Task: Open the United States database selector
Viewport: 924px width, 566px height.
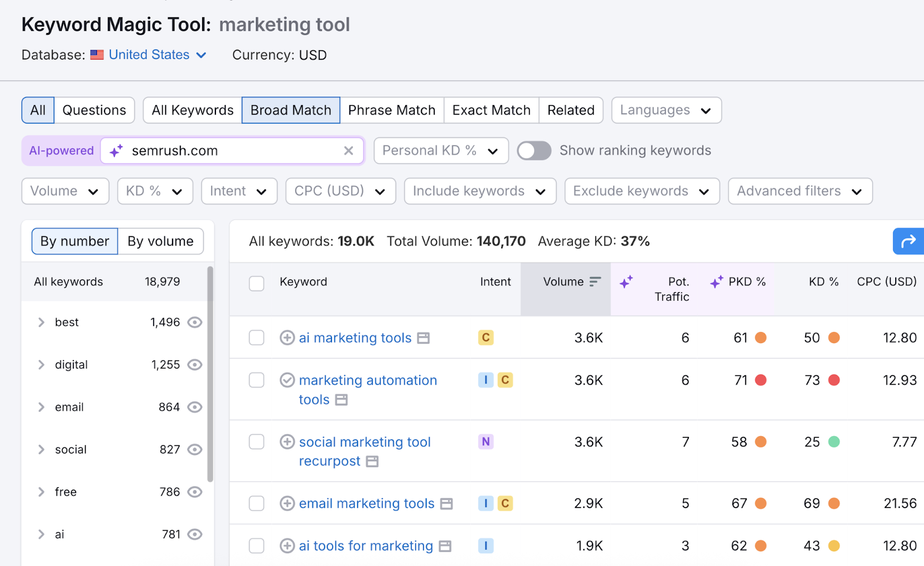Action: pyautogui.click(x=149, y=54)
